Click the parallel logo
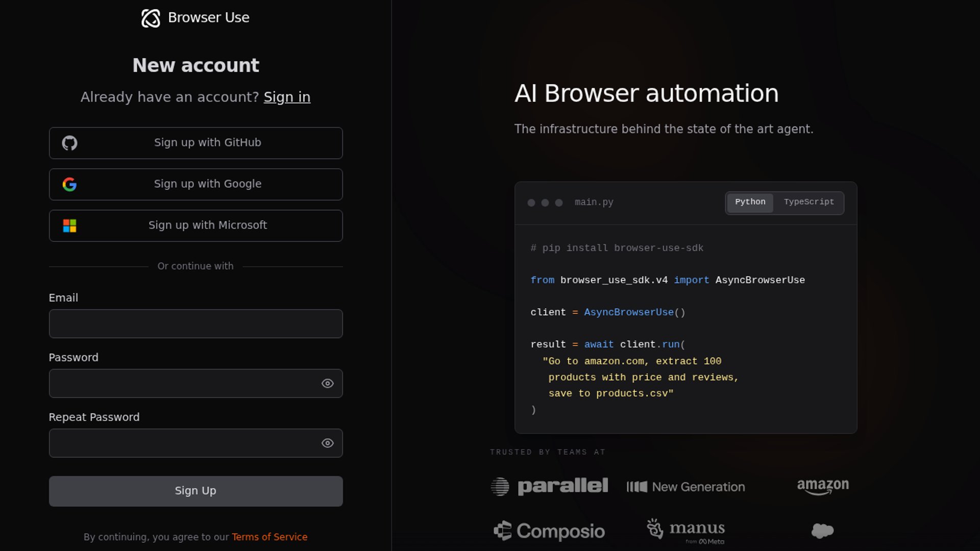980x551 pixels. pyautogui.click(x=549, y=486)
